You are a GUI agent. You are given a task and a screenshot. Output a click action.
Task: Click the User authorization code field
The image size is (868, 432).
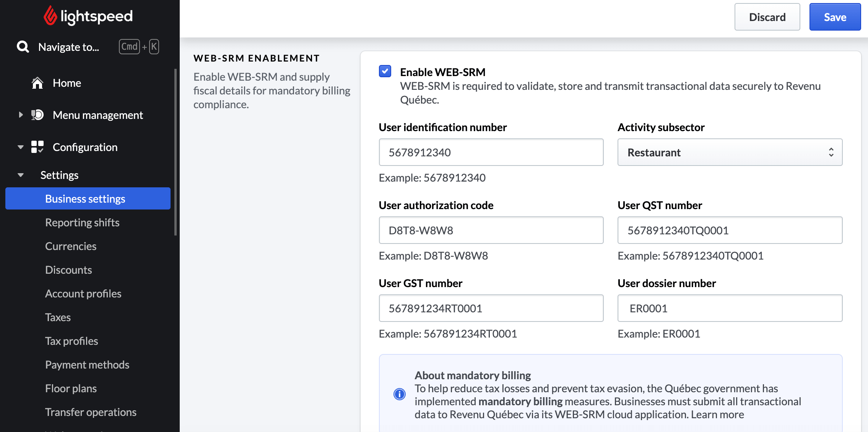[x=491, y=230]
